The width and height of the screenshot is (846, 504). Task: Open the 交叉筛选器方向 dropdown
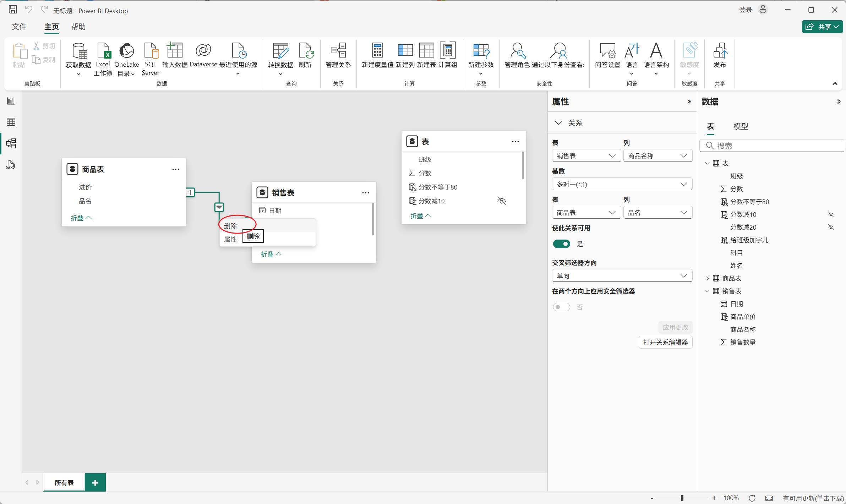point(622,276)
